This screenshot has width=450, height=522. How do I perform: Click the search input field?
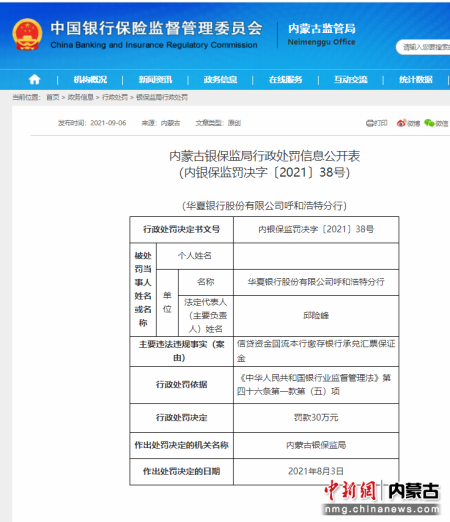423,47
